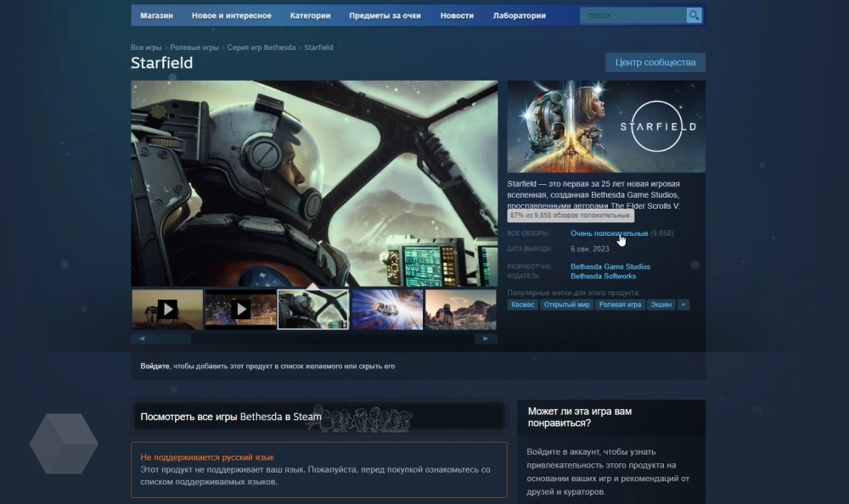Open Центр сообщества button
This screenshot has height=504, width=849.
[655, 62]
